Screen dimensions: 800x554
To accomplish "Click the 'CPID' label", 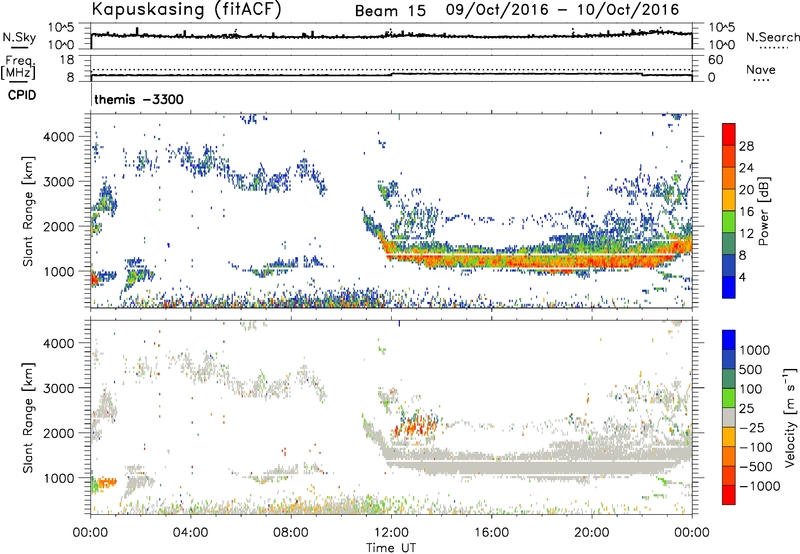I will (21, 95).
